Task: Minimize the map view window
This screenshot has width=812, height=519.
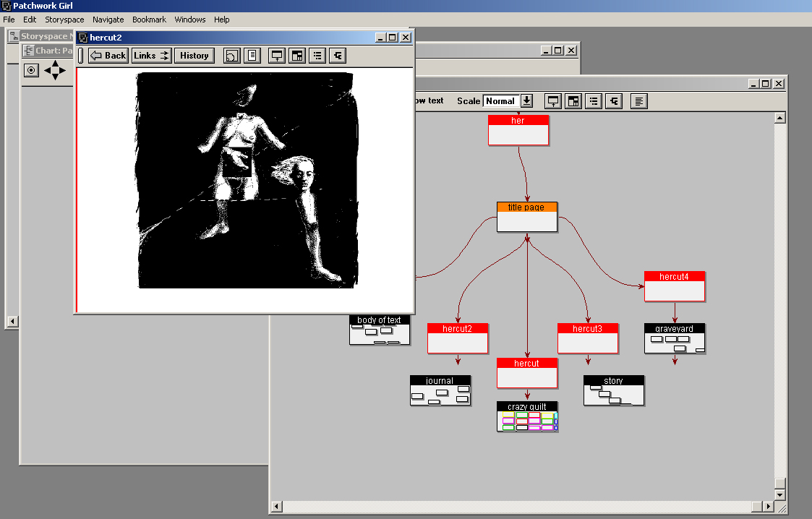Action: click(753, 83)
